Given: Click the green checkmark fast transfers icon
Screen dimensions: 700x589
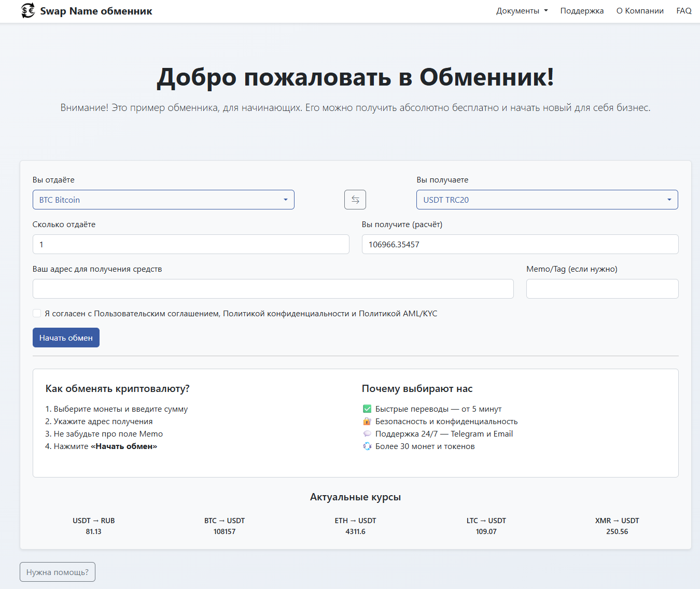Looking at the screenshot, I should pos(367,409).
